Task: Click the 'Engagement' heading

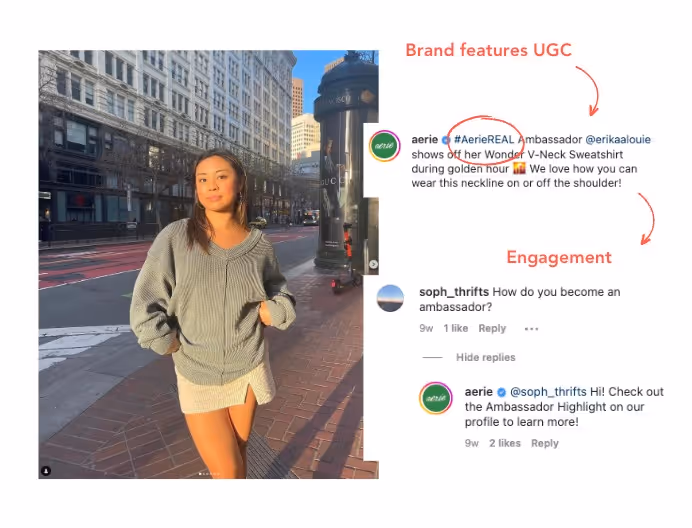Action: [x=559, y=257]
